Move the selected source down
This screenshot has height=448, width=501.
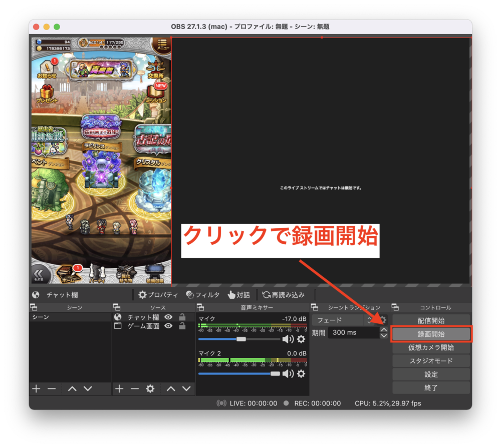[186, 388]
